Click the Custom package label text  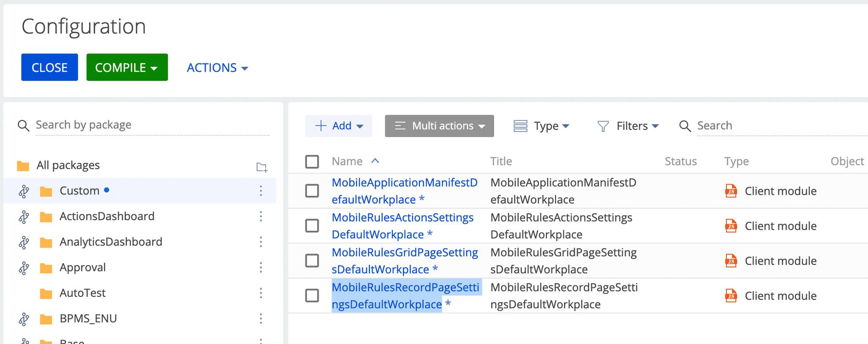click(x=80, y=191)
